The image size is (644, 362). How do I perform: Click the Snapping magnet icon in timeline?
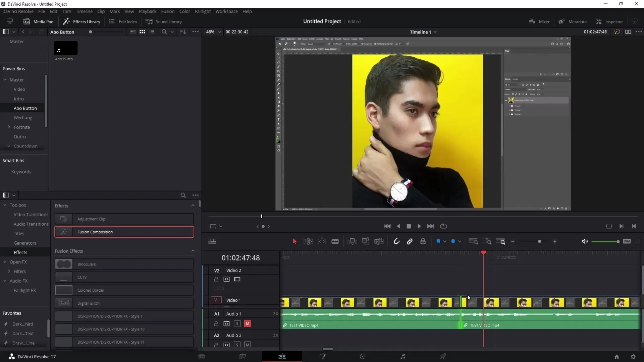396,242
